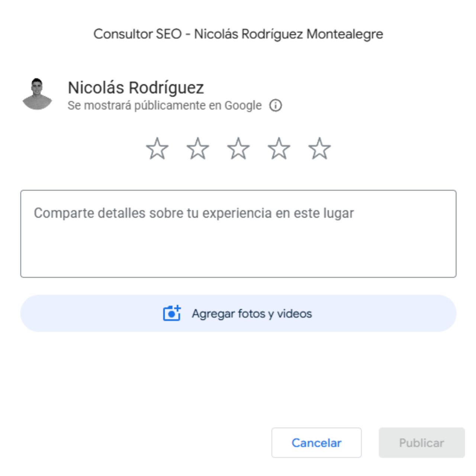
Task: Click the camera icon for adding photos
Action: click(172, 313)
